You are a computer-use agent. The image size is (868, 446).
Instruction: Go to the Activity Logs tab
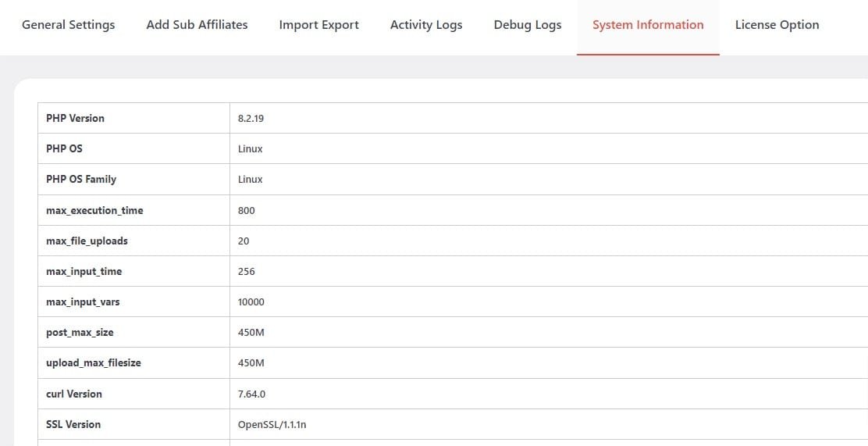426,25
